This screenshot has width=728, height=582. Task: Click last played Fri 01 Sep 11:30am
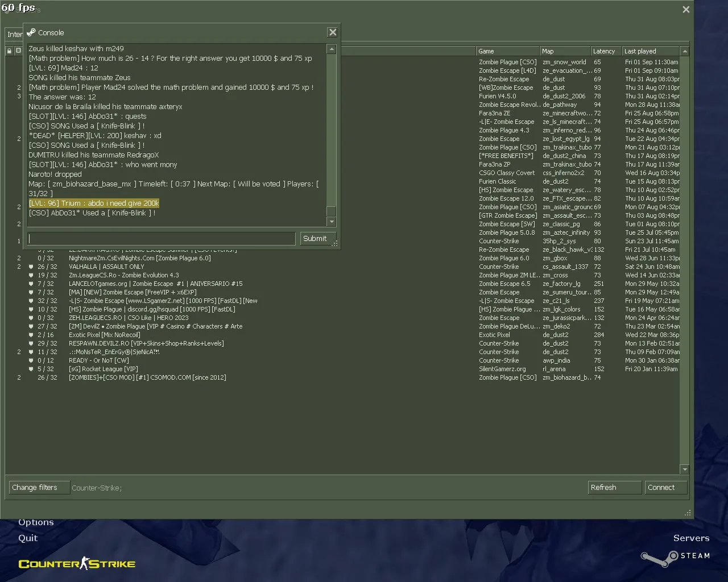pos(652,62)
